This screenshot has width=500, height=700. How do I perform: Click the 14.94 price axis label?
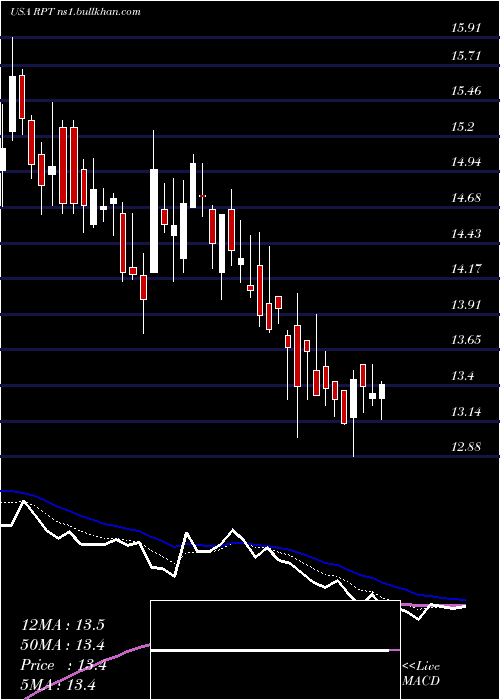point(466,162)
